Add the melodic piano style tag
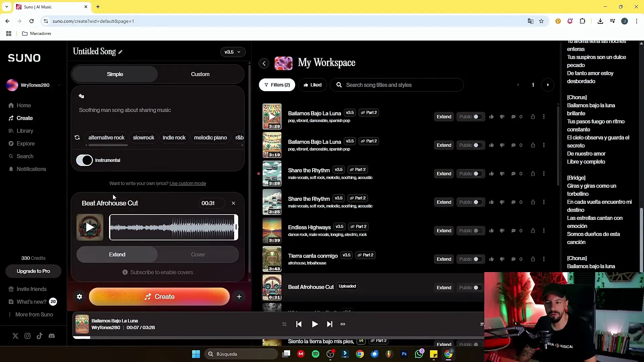Screen dimensions: 644x362 click(210, 137)
